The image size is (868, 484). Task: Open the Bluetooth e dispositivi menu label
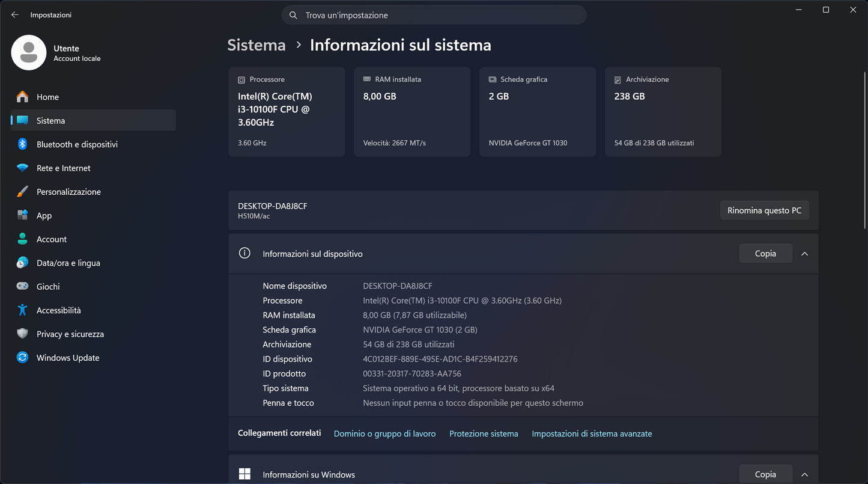tap(77, 144)
